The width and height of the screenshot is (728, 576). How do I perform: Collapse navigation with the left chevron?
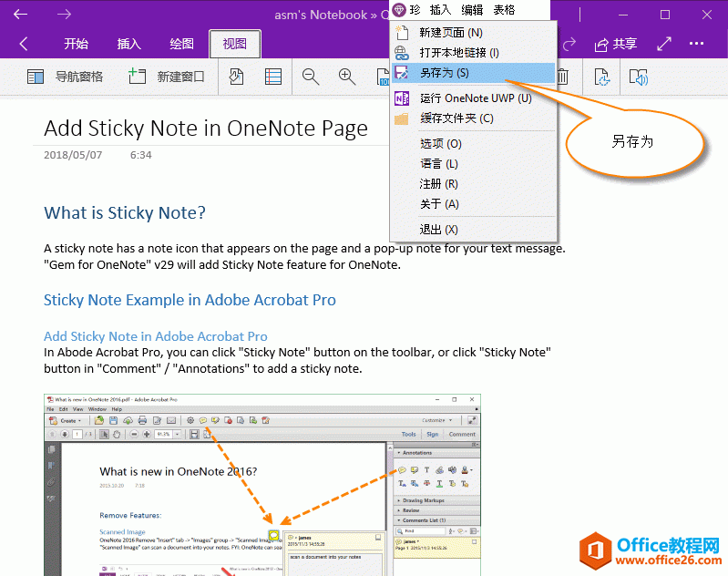(x=23, y=44)
